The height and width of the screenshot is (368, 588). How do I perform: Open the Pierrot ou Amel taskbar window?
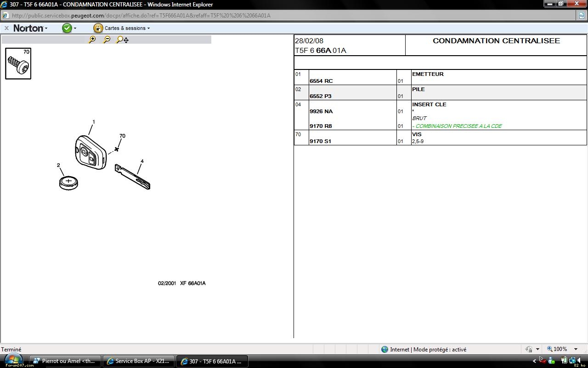click(x=64, y=361)
